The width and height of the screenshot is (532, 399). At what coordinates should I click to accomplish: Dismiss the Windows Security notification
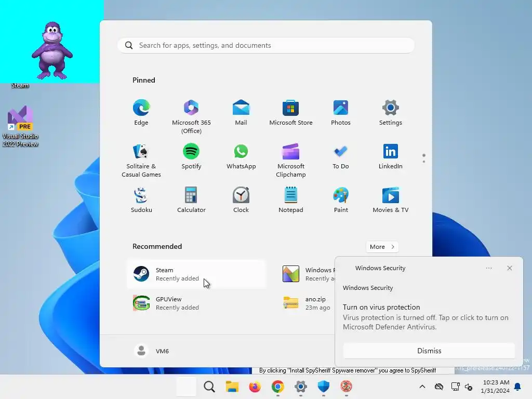[x=429, y=351]
